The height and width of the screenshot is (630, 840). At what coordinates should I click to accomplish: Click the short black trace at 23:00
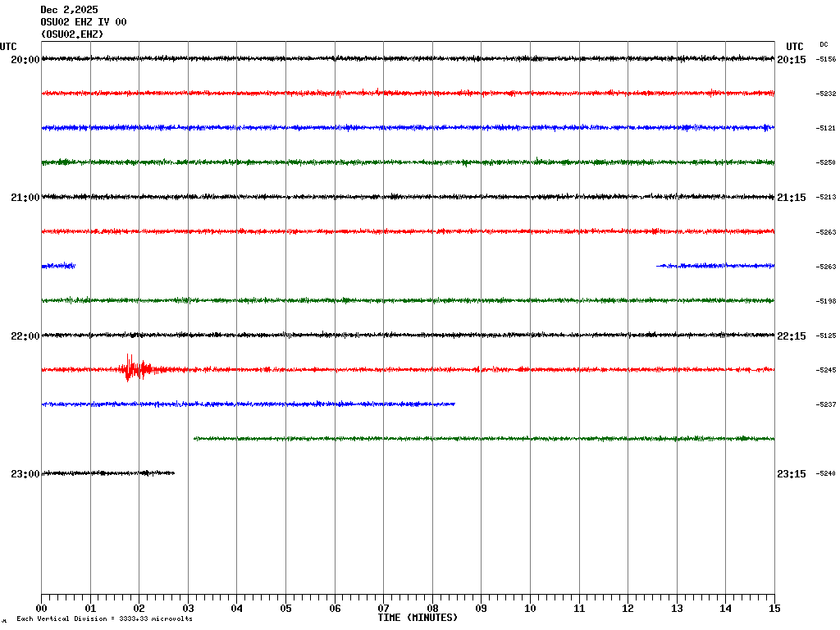(107, 472)
